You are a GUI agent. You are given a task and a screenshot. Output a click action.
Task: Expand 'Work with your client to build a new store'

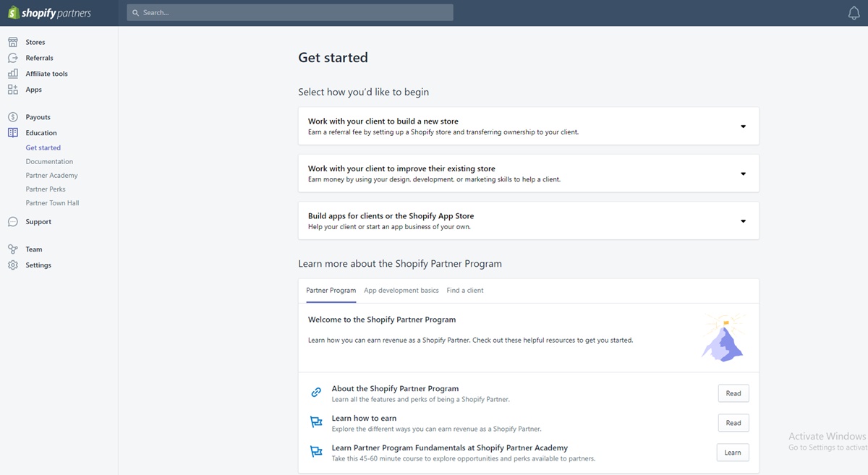coord(743,127)
